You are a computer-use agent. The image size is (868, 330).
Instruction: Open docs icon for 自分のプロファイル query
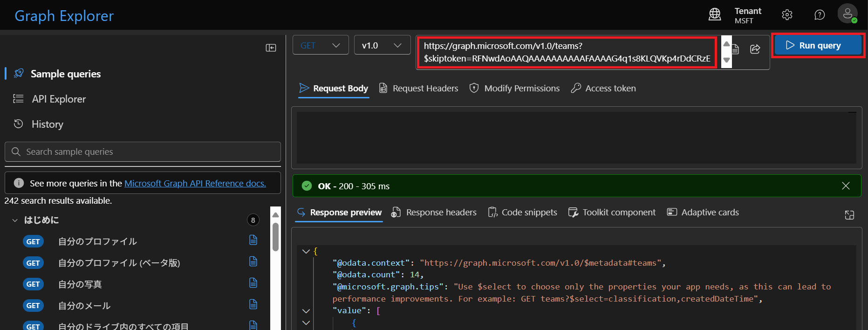253,240
